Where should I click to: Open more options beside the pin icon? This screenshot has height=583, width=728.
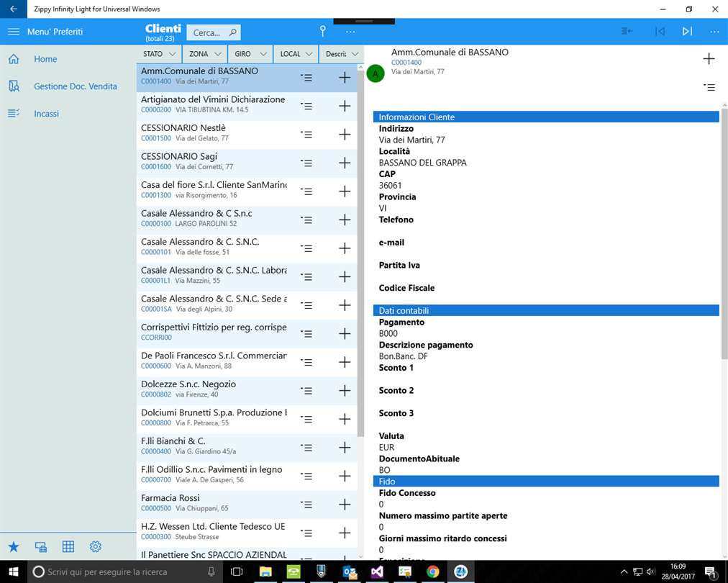pyautogui.click(x=350, y=32)
